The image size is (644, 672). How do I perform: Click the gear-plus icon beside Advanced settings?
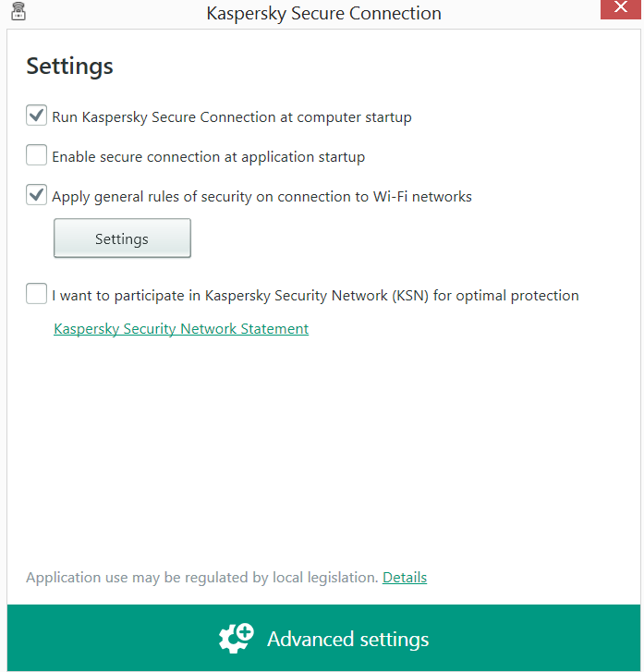[236, 638]
